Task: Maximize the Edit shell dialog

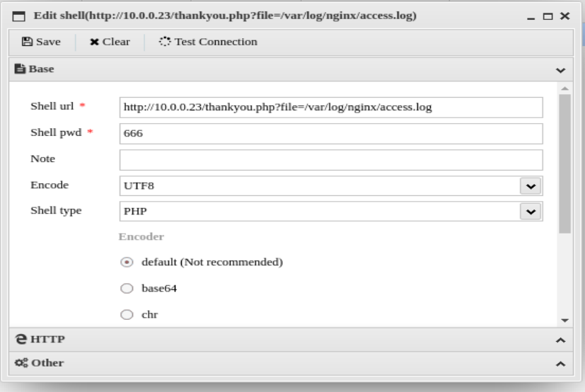Action: 548,16
